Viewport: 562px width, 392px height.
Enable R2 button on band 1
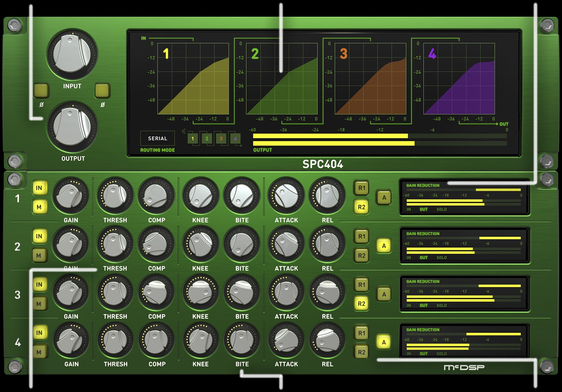(x=362, y=207)
